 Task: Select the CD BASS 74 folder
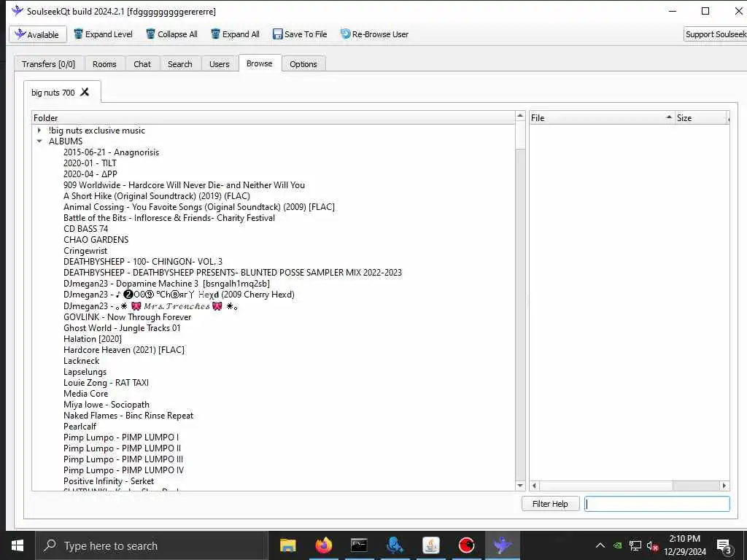click(86, 229)
